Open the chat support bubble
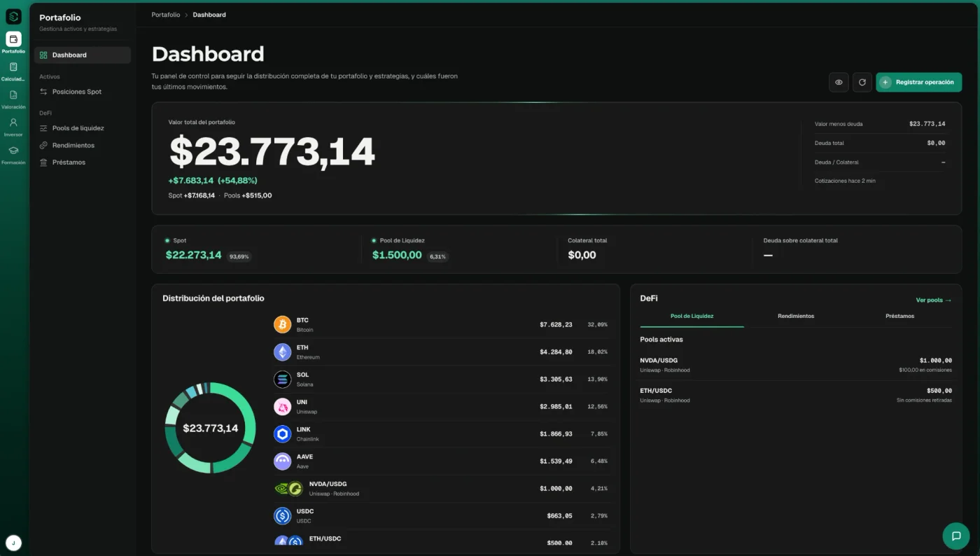 (x=955, y=536)
